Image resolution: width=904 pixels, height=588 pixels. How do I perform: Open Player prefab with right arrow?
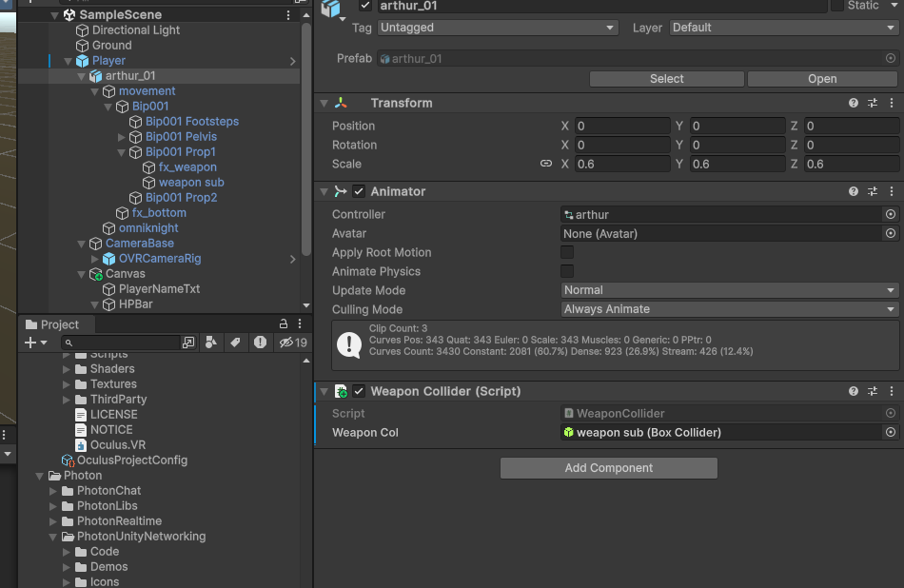pos(293,61)
